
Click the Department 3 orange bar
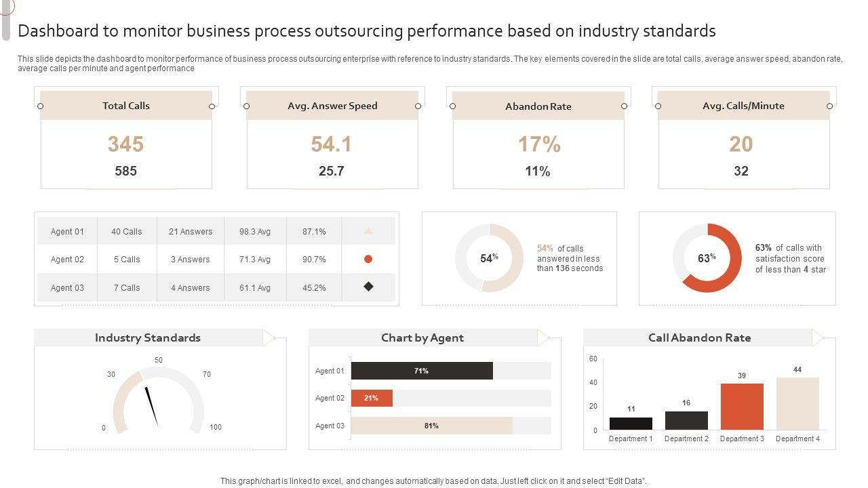742,406
